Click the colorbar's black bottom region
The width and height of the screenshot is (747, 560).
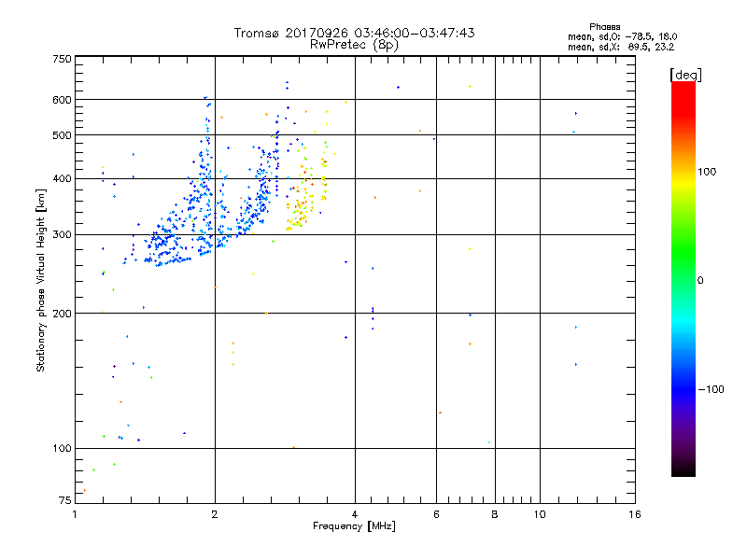pyautogui.click(x=684, y=469)
